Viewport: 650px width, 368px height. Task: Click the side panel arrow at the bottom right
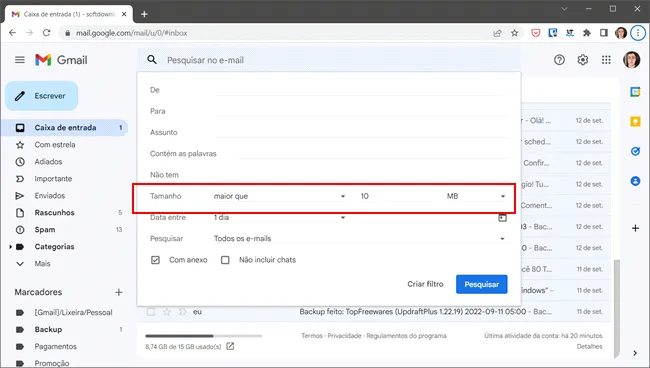point(635,353)
